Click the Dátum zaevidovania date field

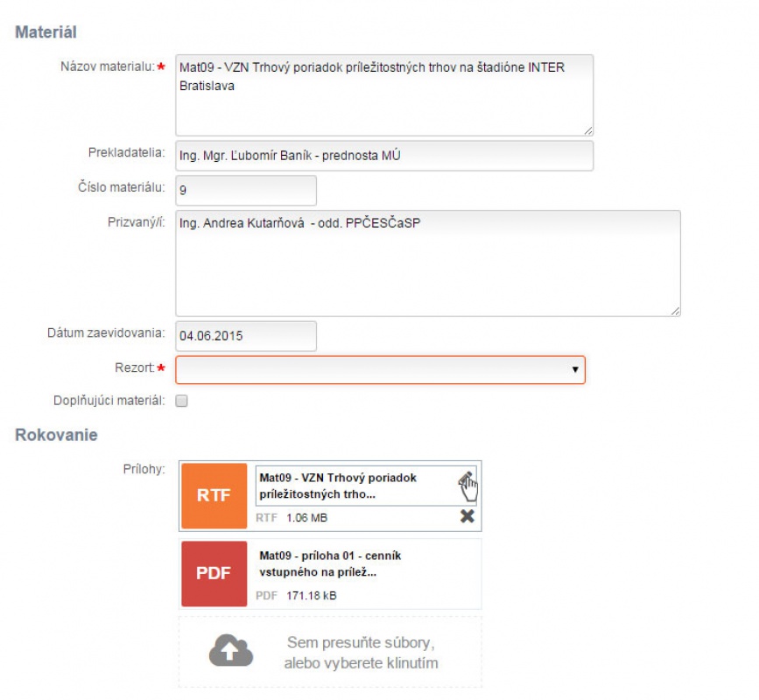click(x=246, y=336)
